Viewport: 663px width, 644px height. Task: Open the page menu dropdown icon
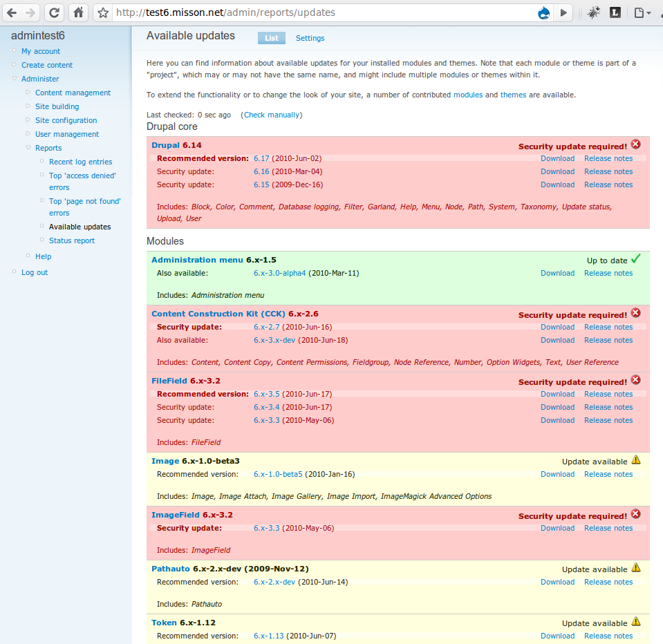(x=642, y=12)
